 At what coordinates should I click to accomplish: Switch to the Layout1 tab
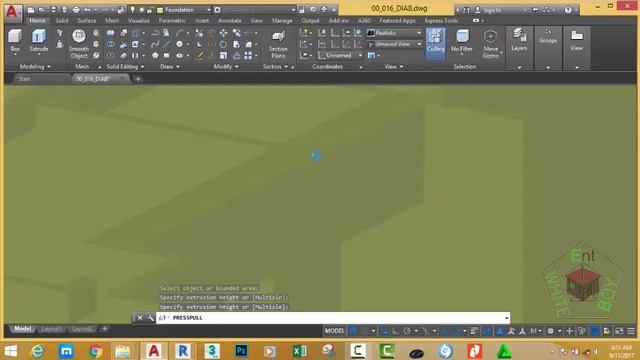tap(52, 329)
